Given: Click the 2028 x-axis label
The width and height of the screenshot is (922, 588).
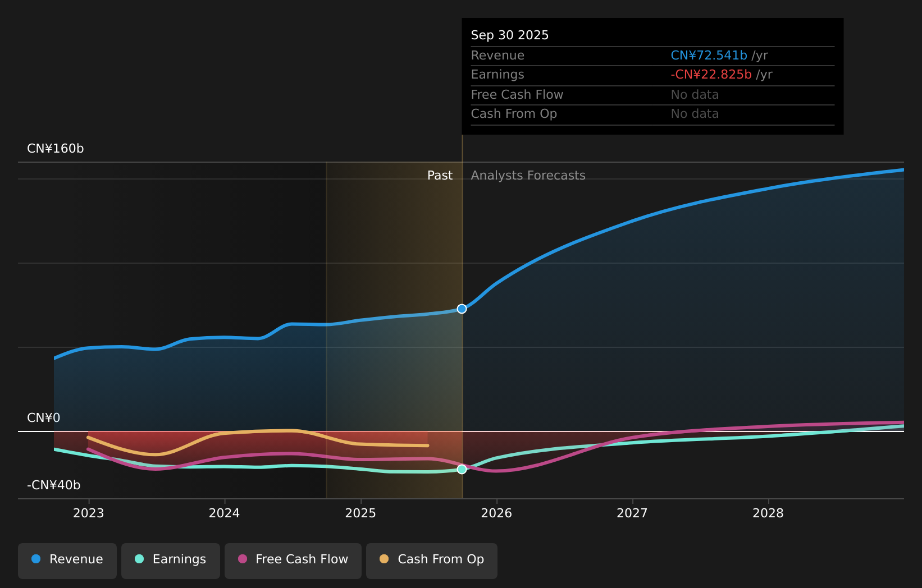Looking at the screenshot, I should (x=768, y=513).
